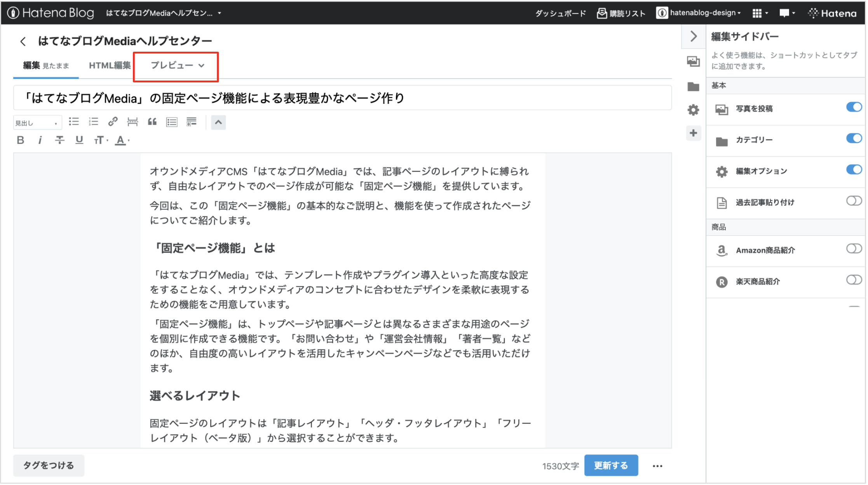
Task: Click the Rakuten R icon in sidebar
Action: point(722,282)
